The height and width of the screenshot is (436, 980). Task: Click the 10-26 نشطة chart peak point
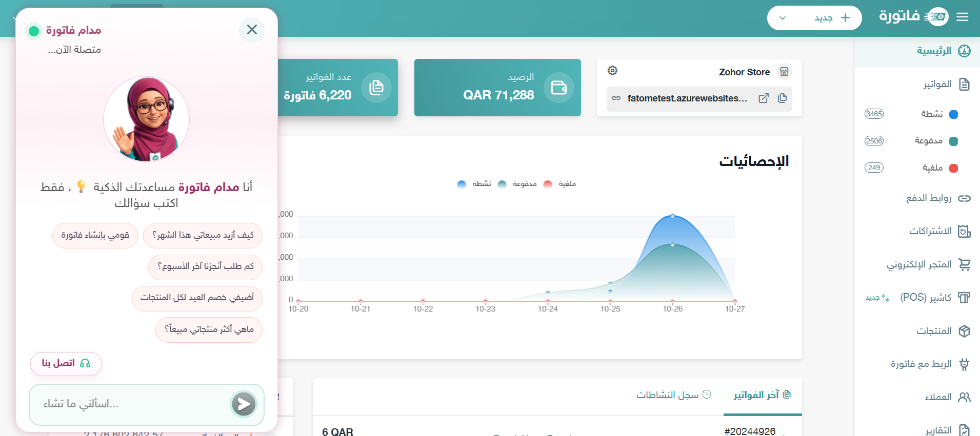point(672,216)
